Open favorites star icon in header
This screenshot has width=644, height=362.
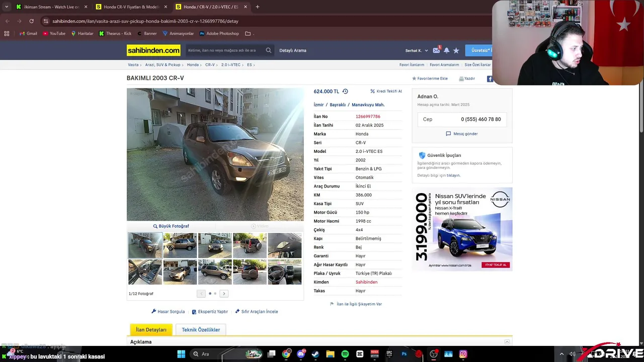pos(456,50)
